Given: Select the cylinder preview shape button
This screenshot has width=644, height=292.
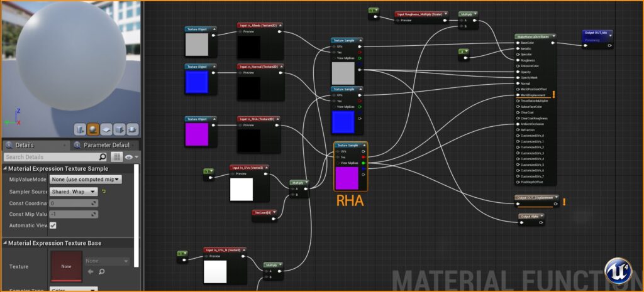Looking at the screenshot, I should (80, 129).
